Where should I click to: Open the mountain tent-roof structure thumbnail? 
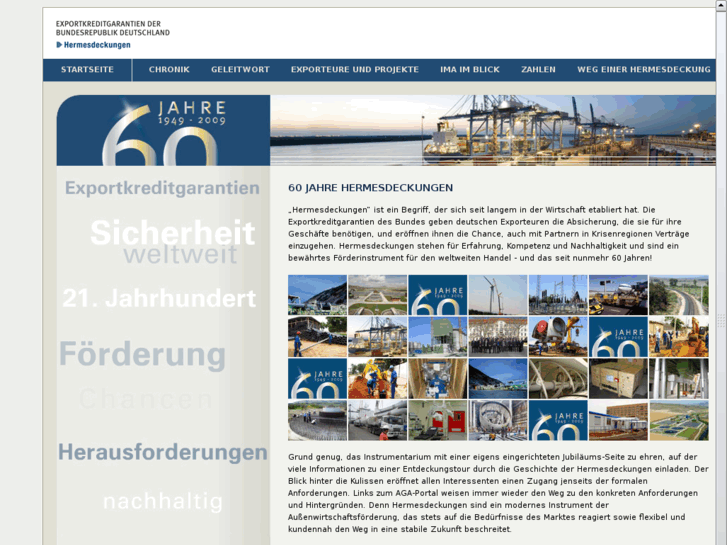317,295
